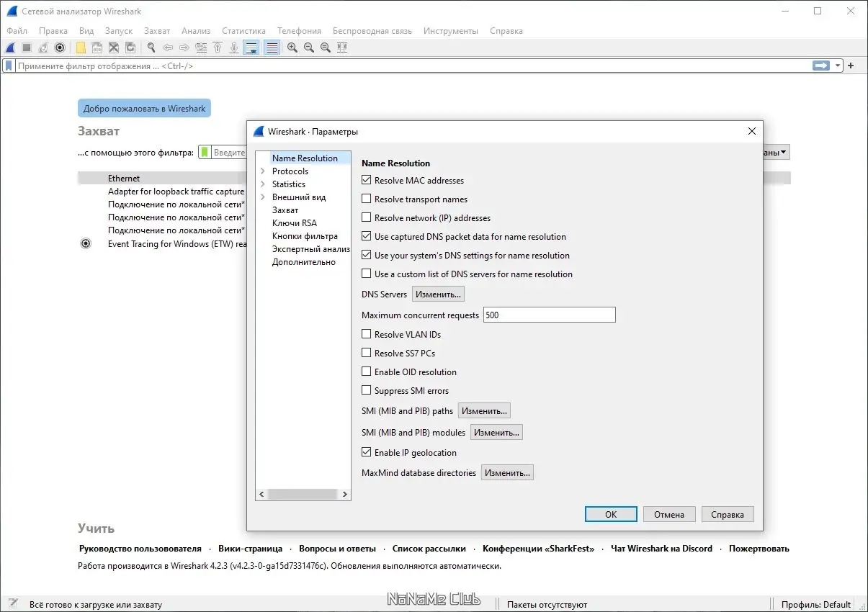Click the find packet magnifier icon
The width and height of the screenshot is (868, 612).
point(151,48)
